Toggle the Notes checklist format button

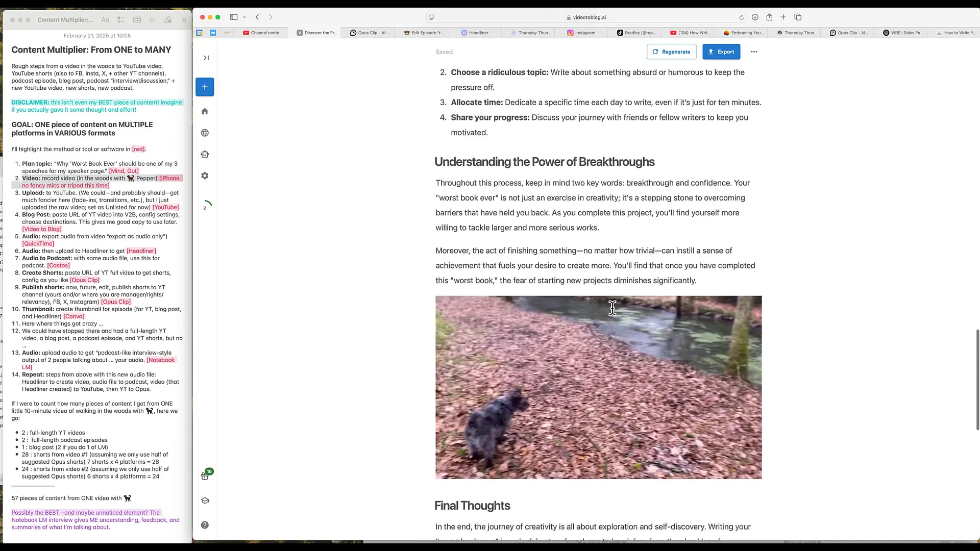121,20
